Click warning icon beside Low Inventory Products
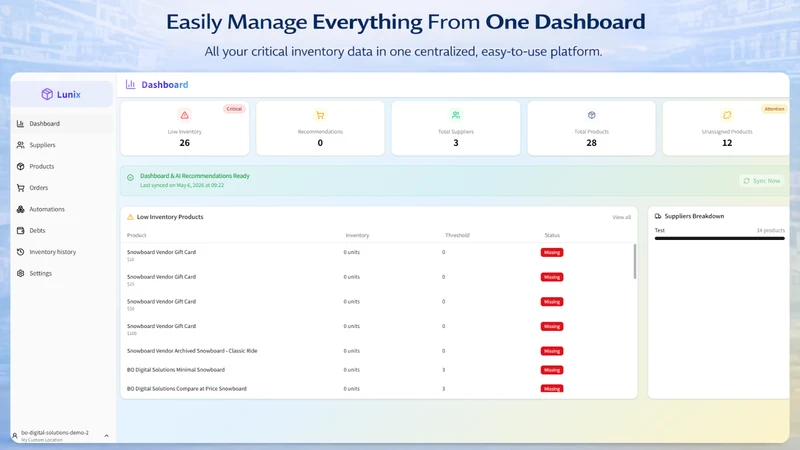The image size is (800, 450). pos(130,217)
